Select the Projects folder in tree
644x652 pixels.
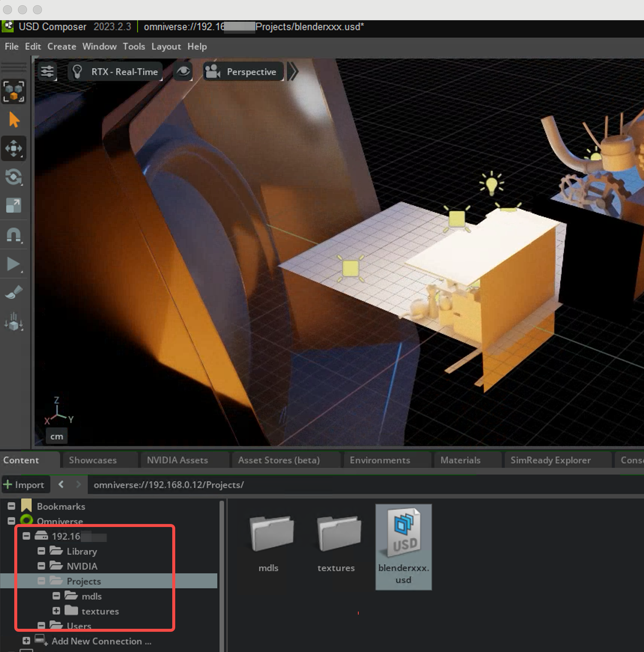click(84, 581)
